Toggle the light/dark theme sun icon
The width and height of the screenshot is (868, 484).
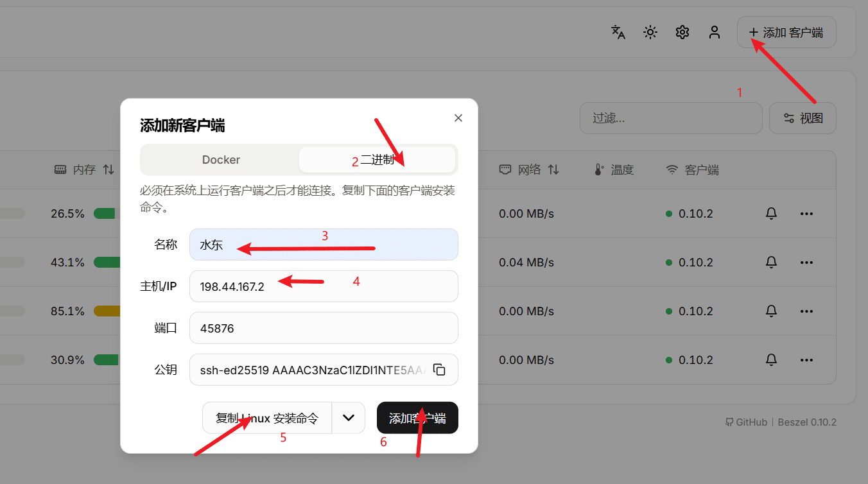(x=650, y=32)
